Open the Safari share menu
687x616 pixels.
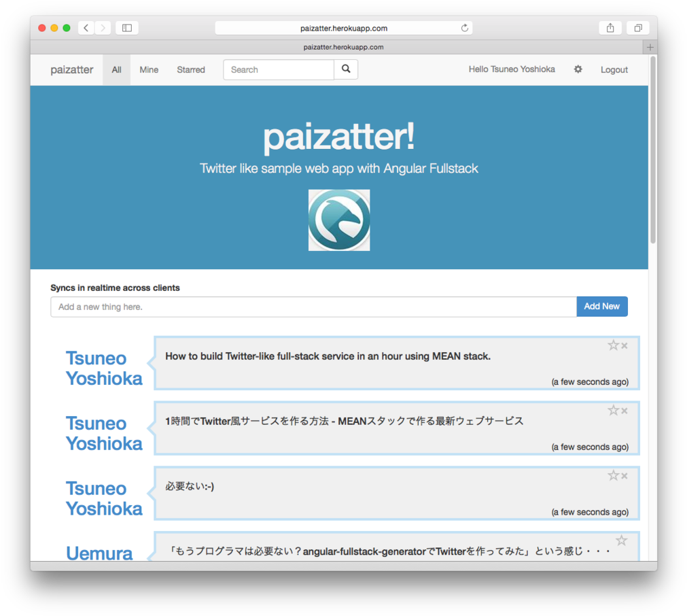coord(610,28)
